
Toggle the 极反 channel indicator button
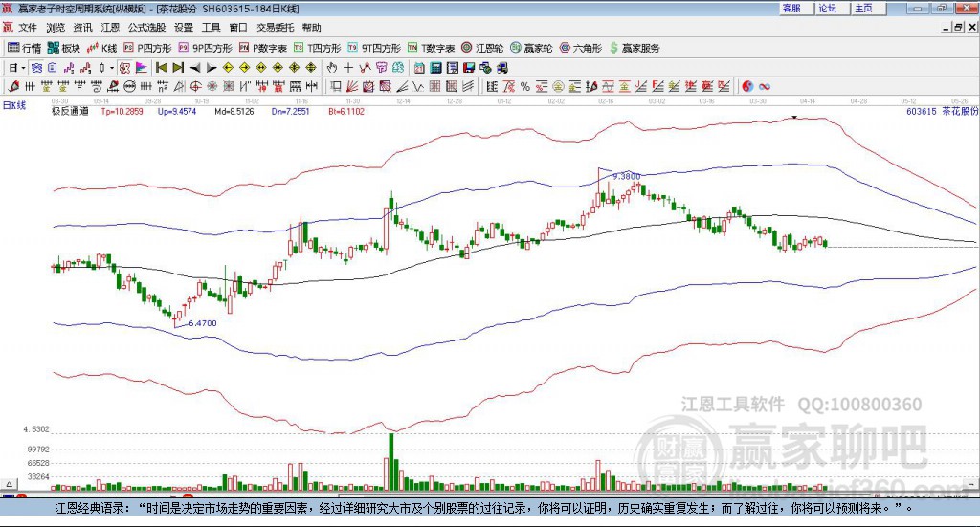pyautogui.click(x=124, y=68)
